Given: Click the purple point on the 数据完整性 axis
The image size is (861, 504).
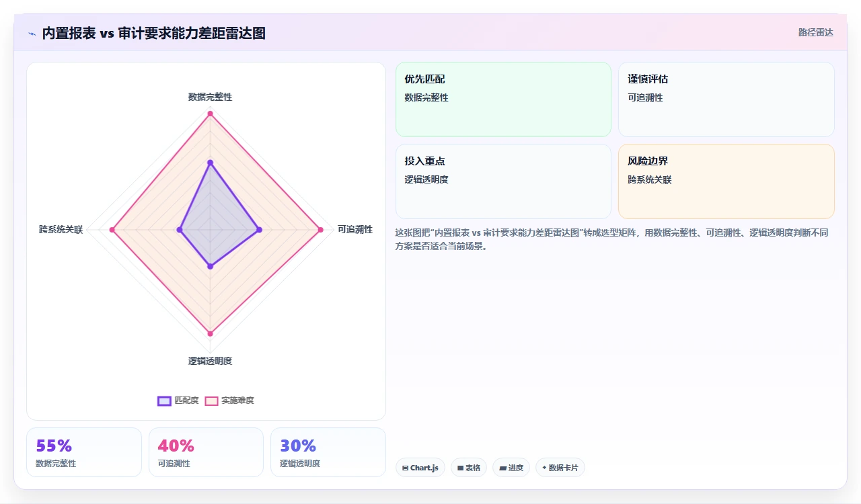Looking at the screenshot, I should pos(210,163).
